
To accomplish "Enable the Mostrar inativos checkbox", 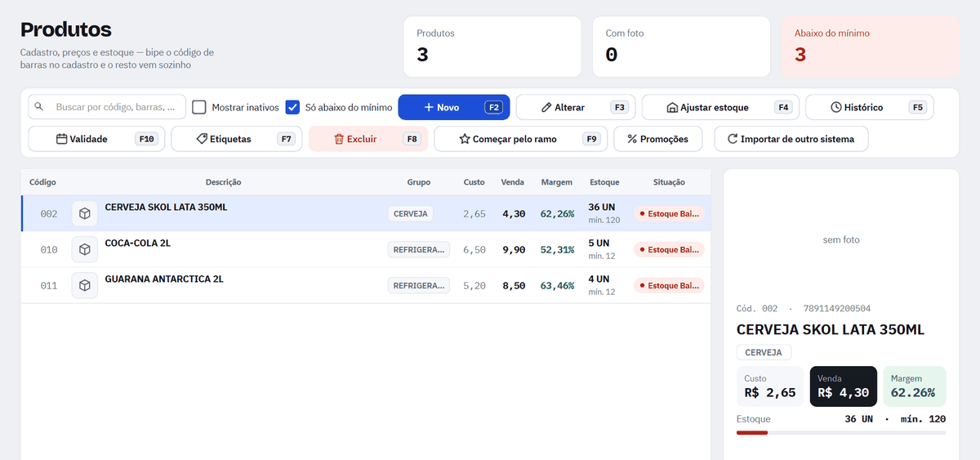I will (199, 107).
